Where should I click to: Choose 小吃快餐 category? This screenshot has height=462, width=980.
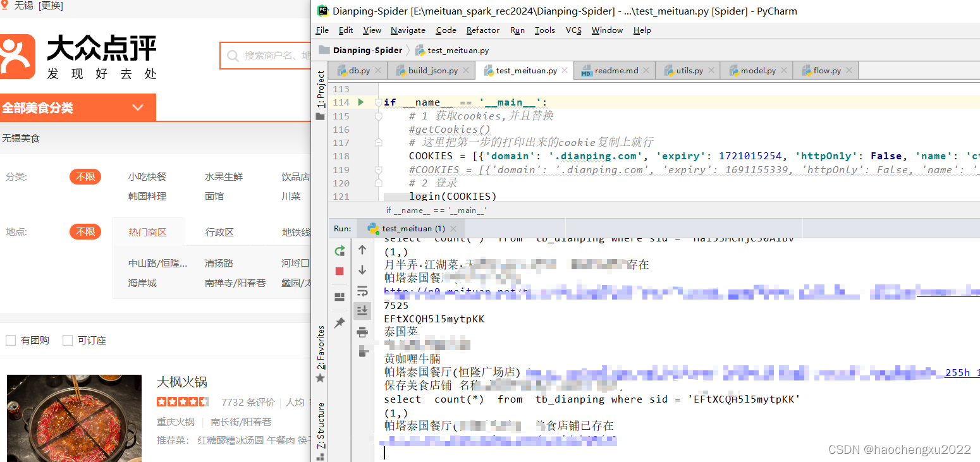(x=147, y=176)
